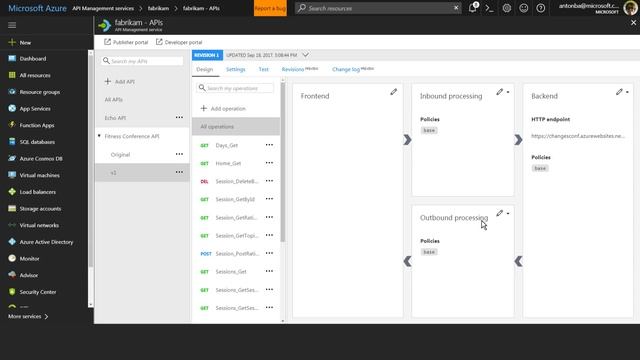This screenshot has width=640, height=360.
Task: Select All APIs in the list
Action: coord(113,100)
